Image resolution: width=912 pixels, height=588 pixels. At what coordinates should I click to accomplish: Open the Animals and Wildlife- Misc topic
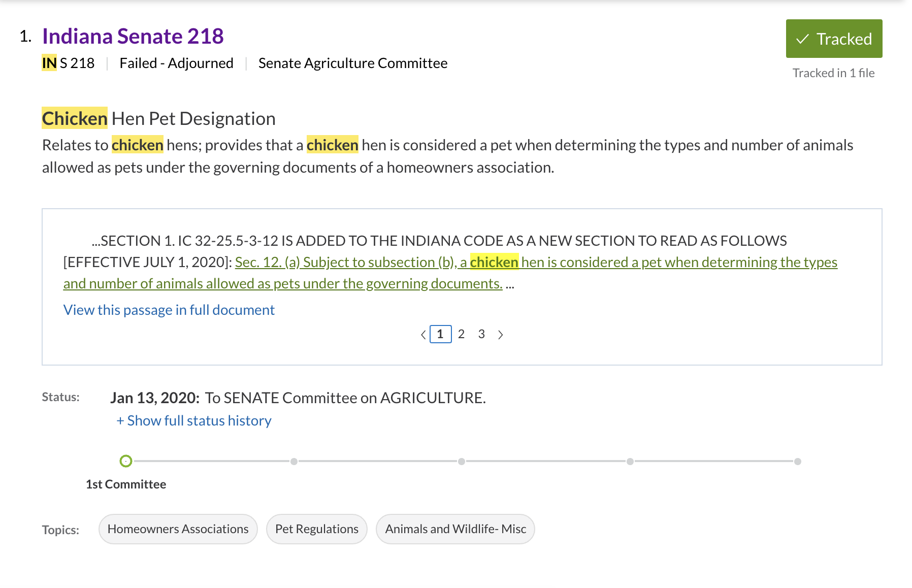point(455,529)
